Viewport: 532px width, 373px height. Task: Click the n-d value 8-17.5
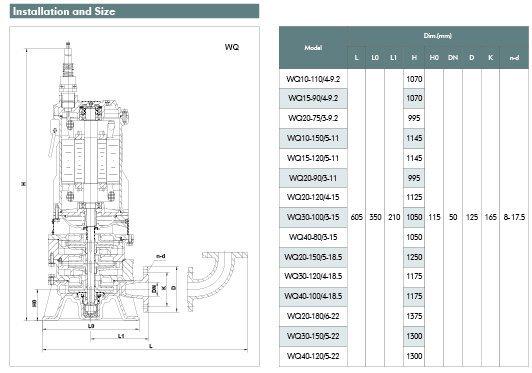[514, 217]
